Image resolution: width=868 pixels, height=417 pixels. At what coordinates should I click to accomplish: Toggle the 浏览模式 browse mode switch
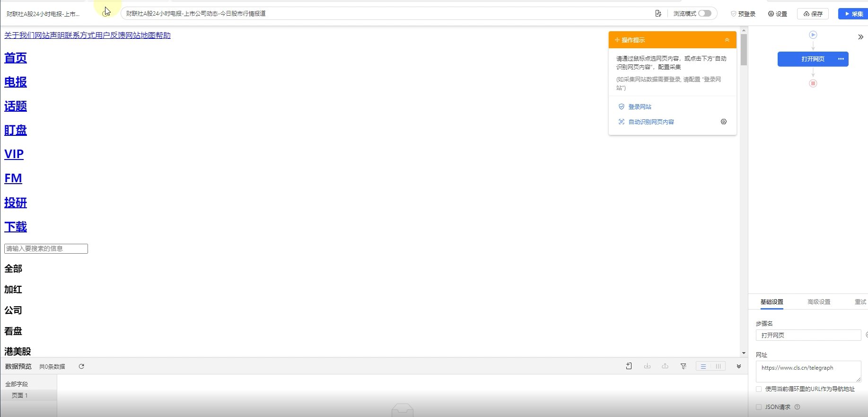705,13
